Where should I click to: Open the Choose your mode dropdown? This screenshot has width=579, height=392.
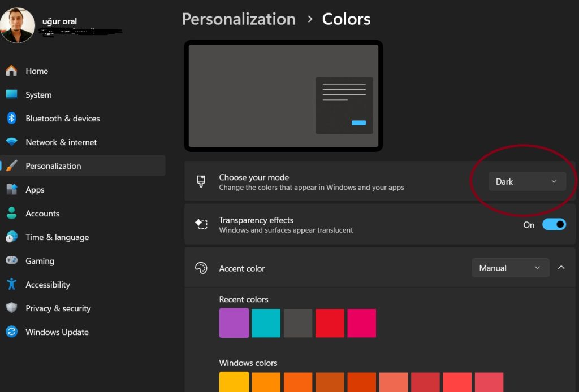point(527,181)
